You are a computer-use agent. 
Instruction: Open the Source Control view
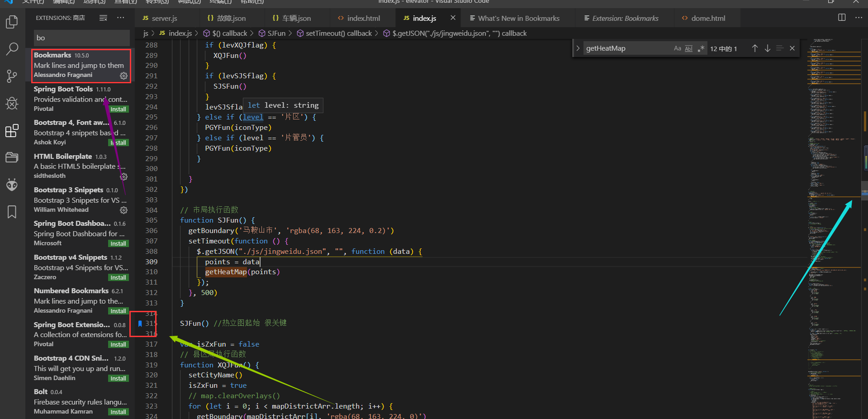(x=12, y=76)
